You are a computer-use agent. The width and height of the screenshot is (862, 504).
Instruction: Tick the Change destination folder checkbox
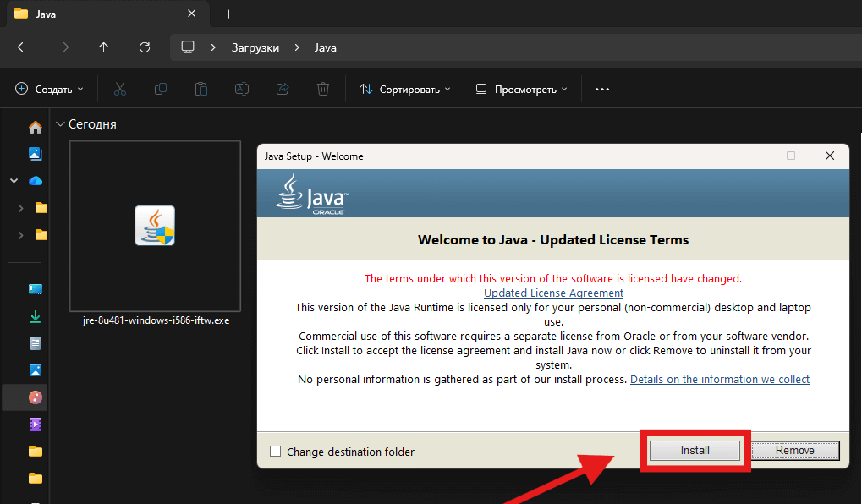point(276,452)
